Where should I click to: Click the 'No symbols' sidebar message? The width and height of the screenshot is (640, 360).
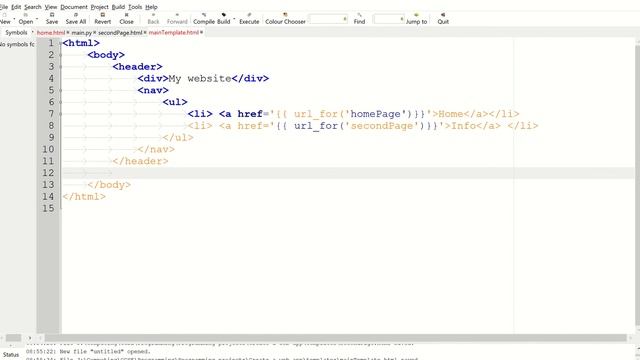(x=17, y=44)
